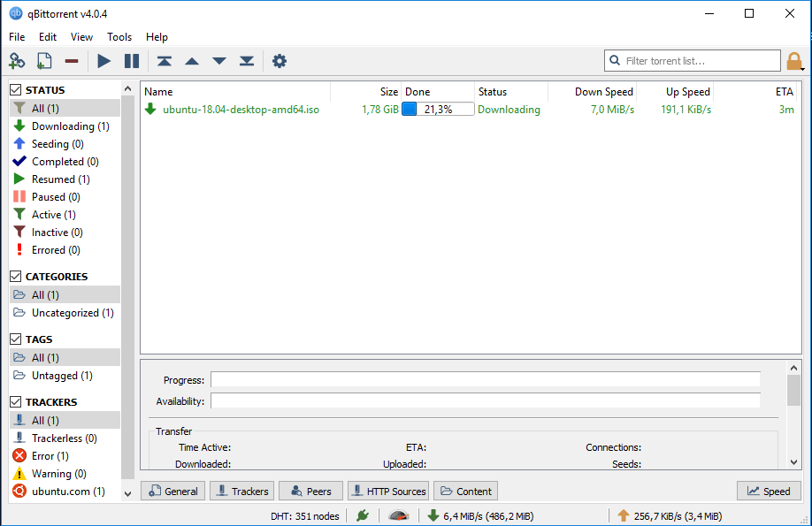Screen dimensions: 812x526
Task: Filter by Errored (0) status
Action: pyautogui.click(x=65, y=249)
